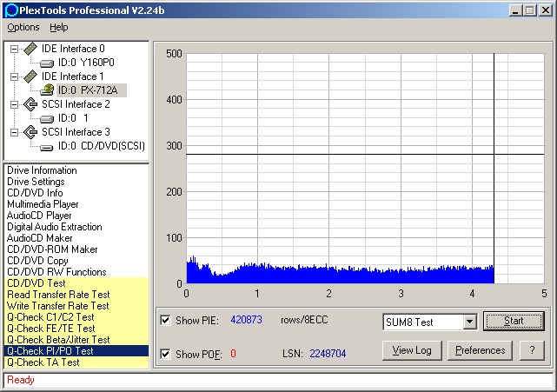The image size is (557, 392).
Task: Click the SCSI Interface 2 icon
Action: (x=30, y=104)
